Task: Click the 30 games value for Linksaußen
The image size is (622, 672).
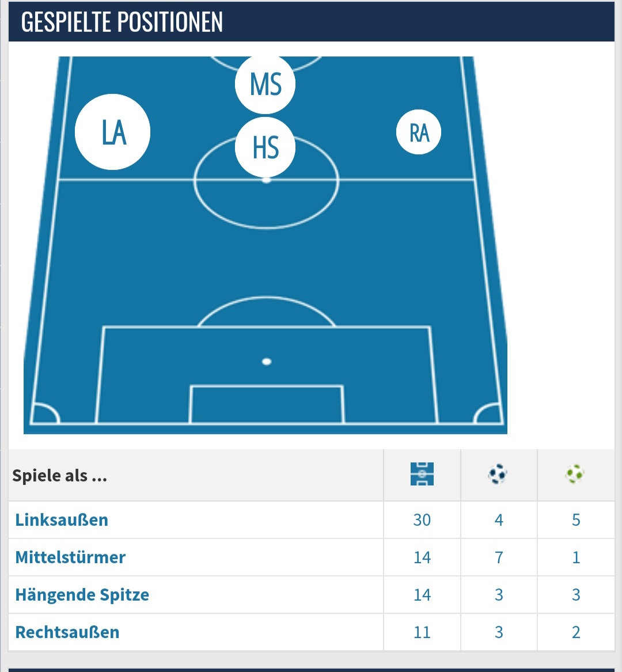Action: click(x=422, y=520)
